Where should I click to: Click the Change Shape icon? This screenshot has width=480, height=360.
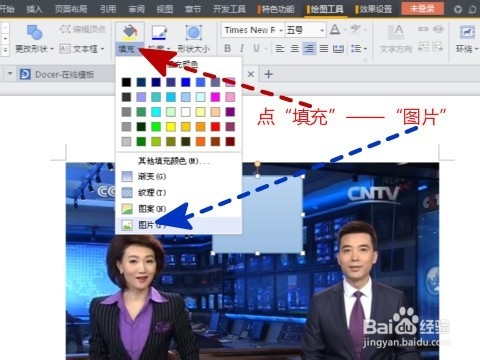point(34,32)
